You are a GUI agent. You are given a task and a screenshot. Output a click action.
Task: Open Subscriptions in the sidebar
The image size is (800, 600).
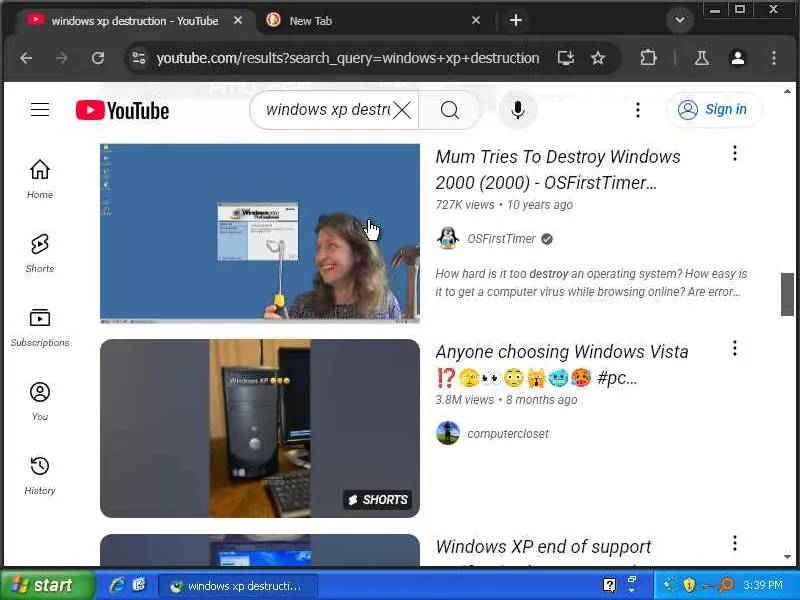(x=40, y=328)
